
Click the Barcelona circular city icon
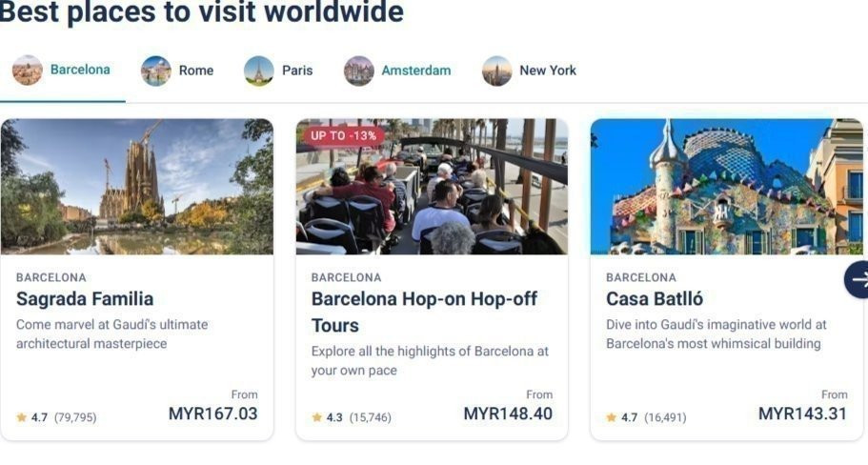click(27, 71)
